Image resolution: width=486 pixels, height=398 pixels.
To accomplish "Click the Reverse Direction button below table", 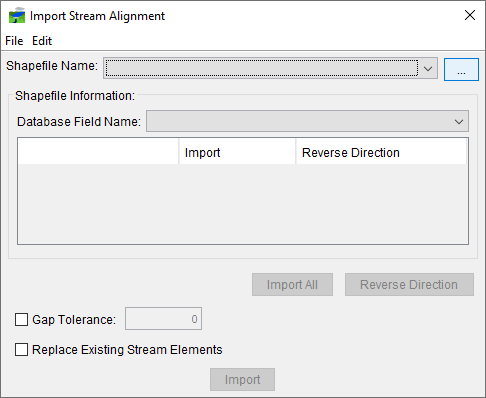I will (x=409, y=285).
